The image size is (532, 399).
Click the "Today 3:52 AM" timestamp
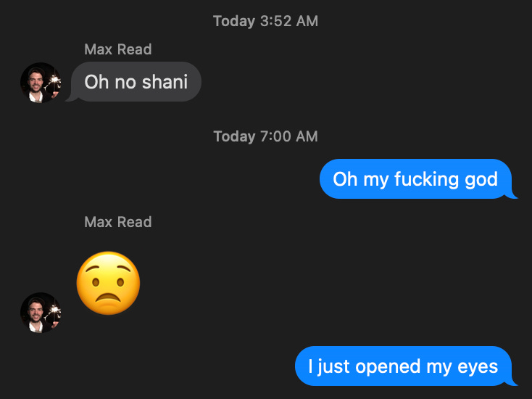(266, 21)
